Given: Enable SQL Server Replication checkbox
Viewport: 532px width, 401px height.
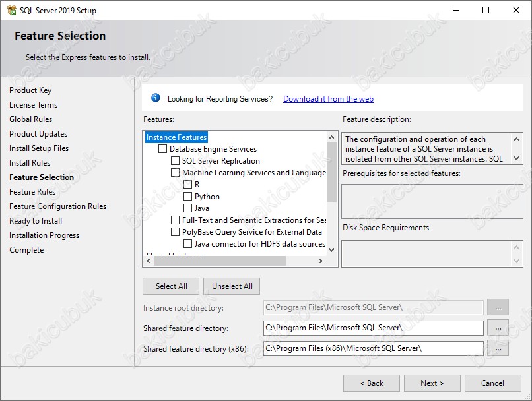Looking at the screenshot, I should click(175, 161).
